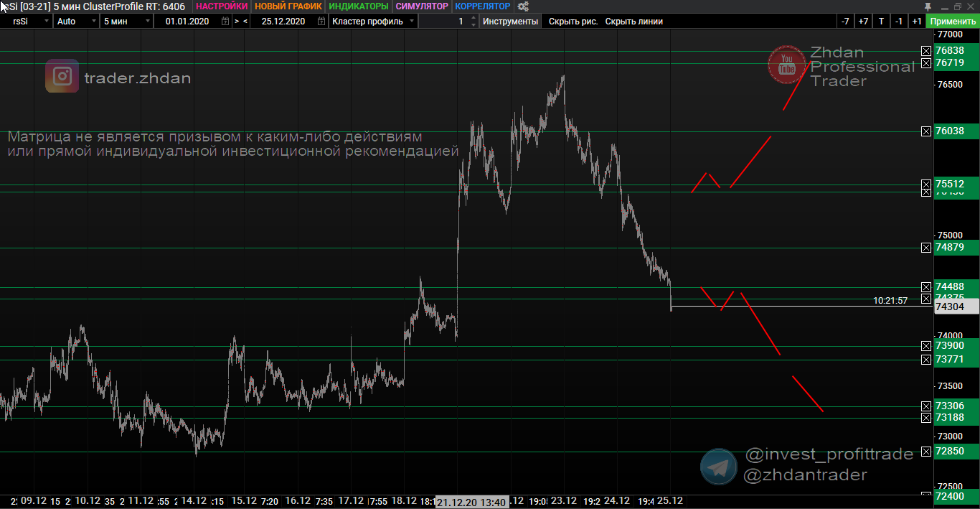This screenshot has width=980, height=509.
Task: Increase the compression value stepper
Action: (x=473, y=19)
